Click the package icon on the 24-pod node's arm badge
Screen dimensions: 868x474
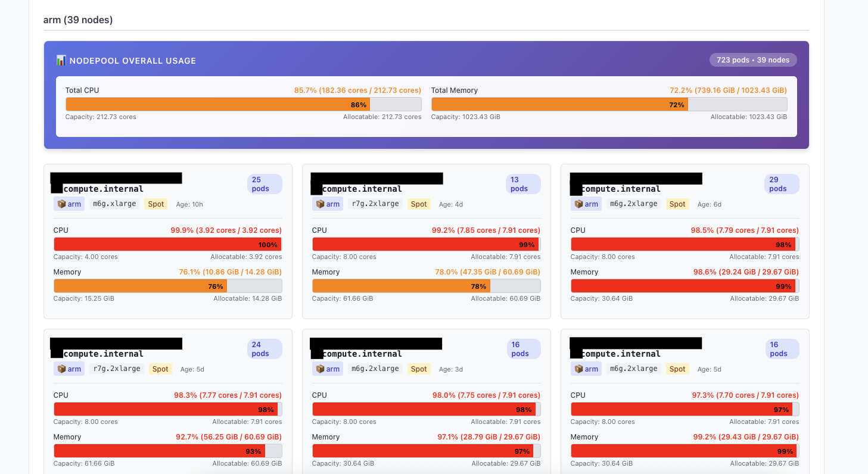61,369
